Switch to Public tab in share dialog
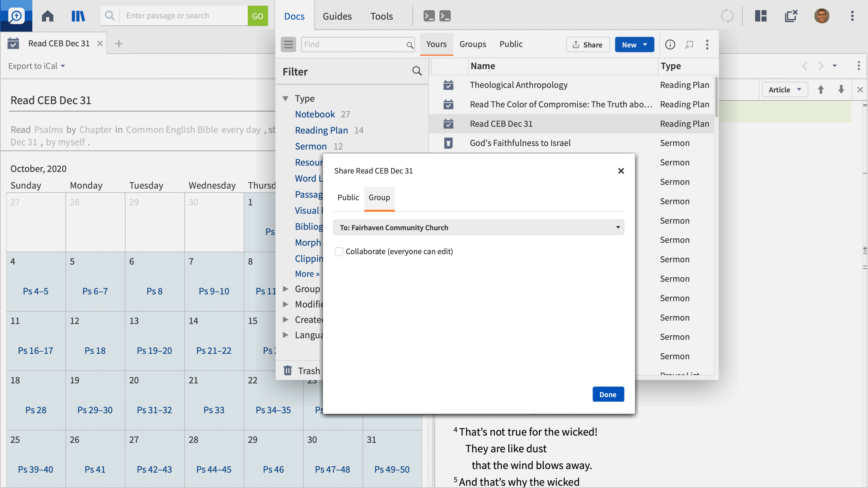The image size is (868, 488). (348, 197)
